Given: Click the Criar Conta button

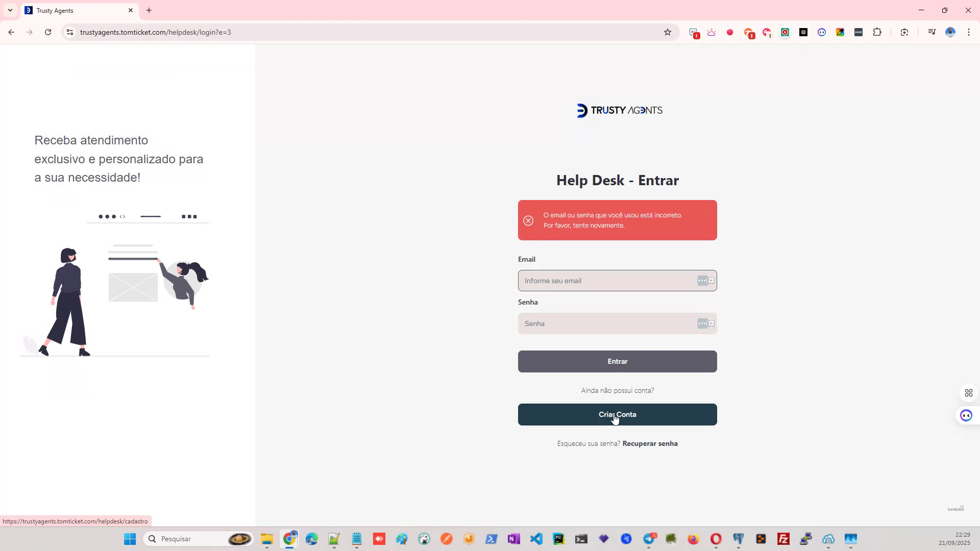Looking at the screenshot, I should pyautogui.click(x=617, y=414).
